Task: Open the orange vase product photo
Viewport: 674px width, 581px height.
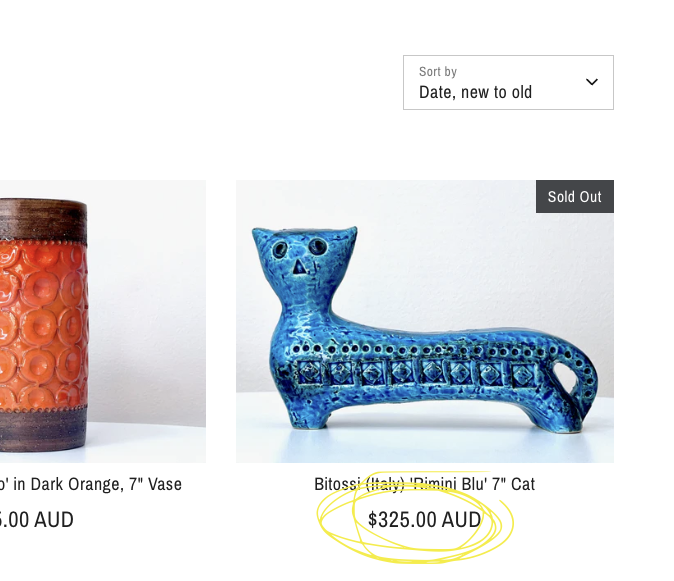Action: point(100,320)
